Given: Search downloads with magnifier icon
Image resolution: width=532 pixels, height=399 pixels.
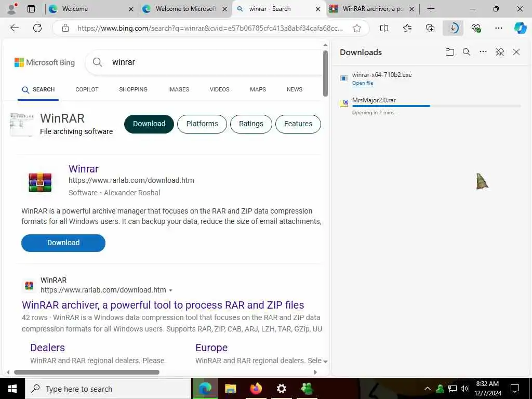Looking at the screenshot, I should (x=467, y=52).
